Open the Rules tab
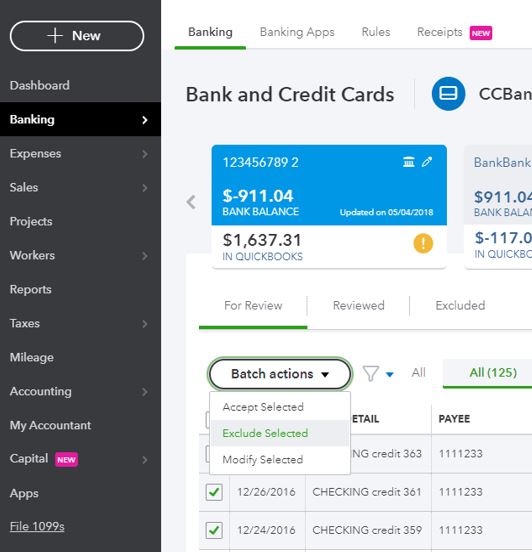 point(376,32)
